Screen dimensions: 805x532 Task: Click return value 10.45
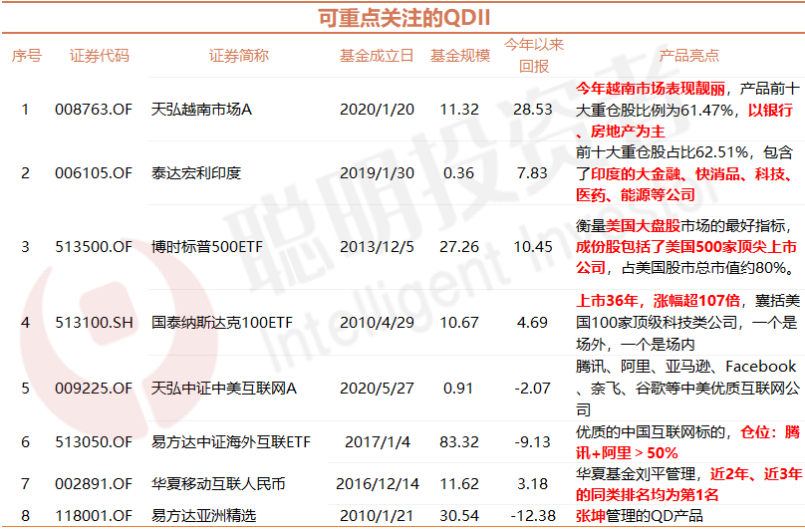point(533,247)
